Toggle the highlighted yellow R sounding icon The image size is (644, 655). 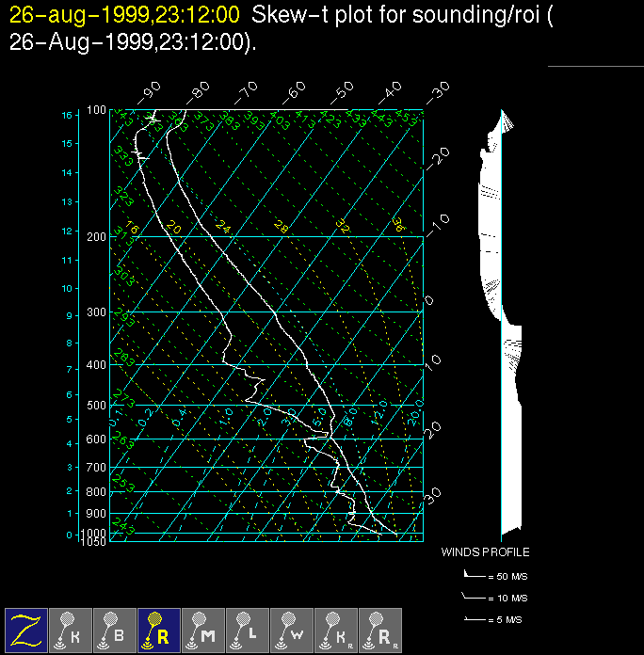[x=159, y=629]
